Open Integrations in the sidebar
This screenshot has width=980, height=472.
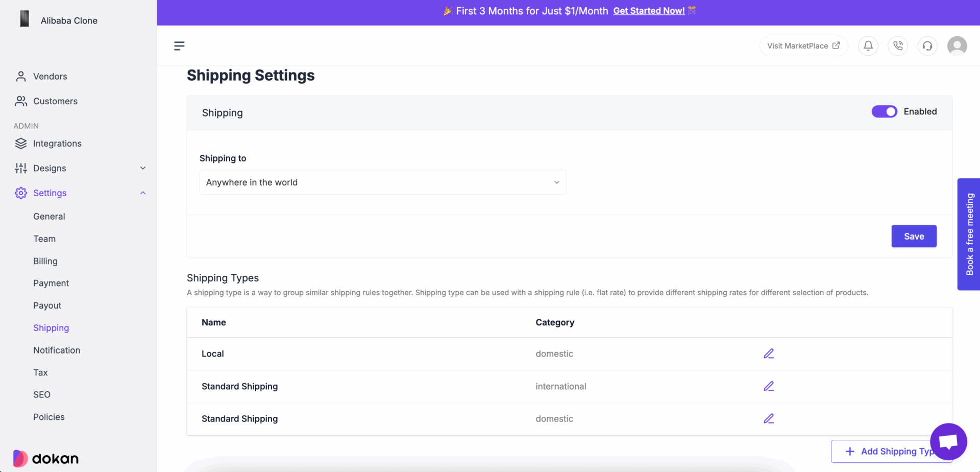(x=57, y=144)
